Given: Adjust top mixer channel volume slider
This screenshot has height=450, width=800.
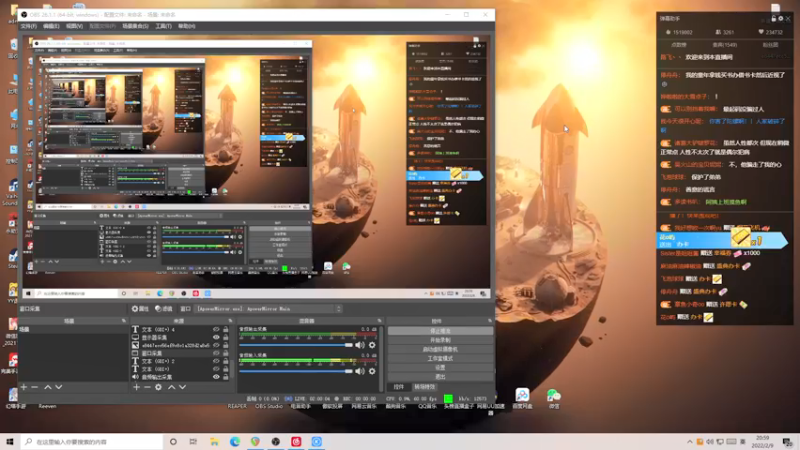Looking at the screenshot, I should tap(296, 345).
